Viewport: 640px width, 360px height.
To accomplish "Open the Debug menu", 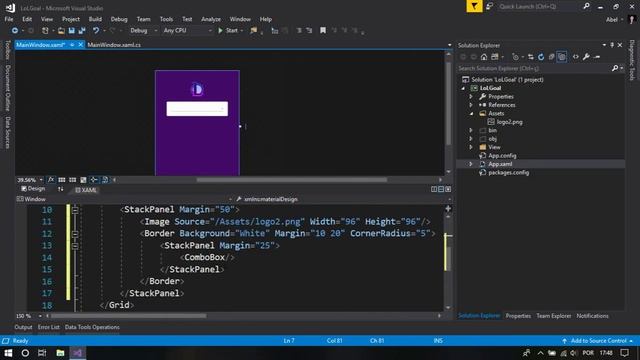I will point(119,19).
